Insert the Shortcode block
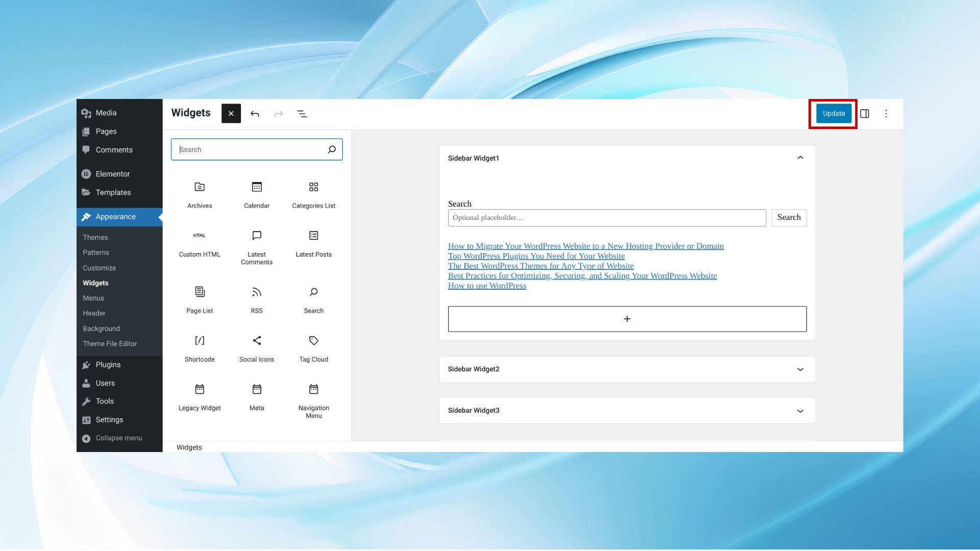This screenshot has width=980, height=551. (200, 348)
